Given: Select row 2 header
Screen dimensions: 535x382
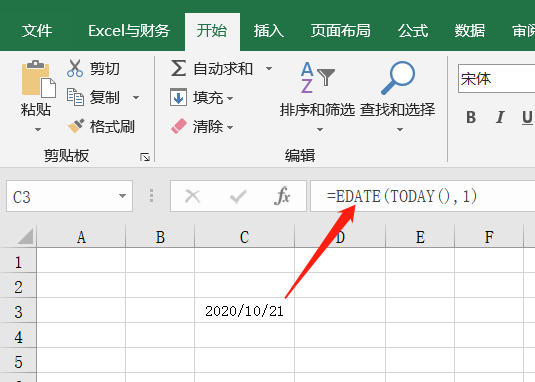Looking at the screenshot, I should (x=18, y=285).
